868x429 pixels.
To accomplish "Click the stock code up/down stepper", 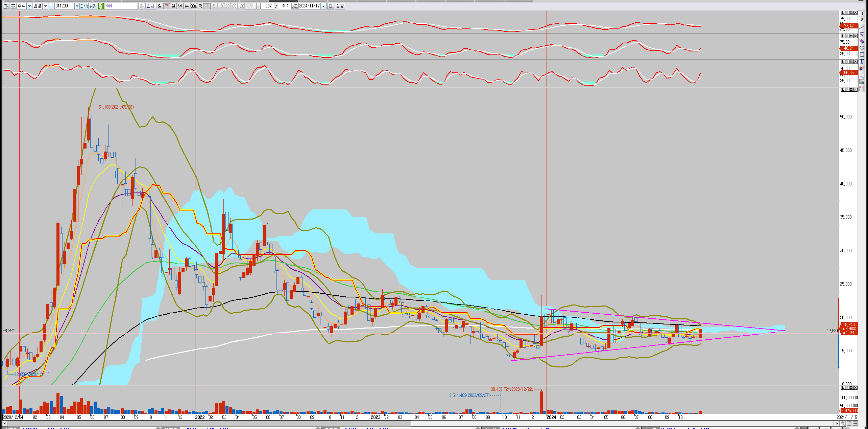I will pyautogui.click(x=81, y=6).
